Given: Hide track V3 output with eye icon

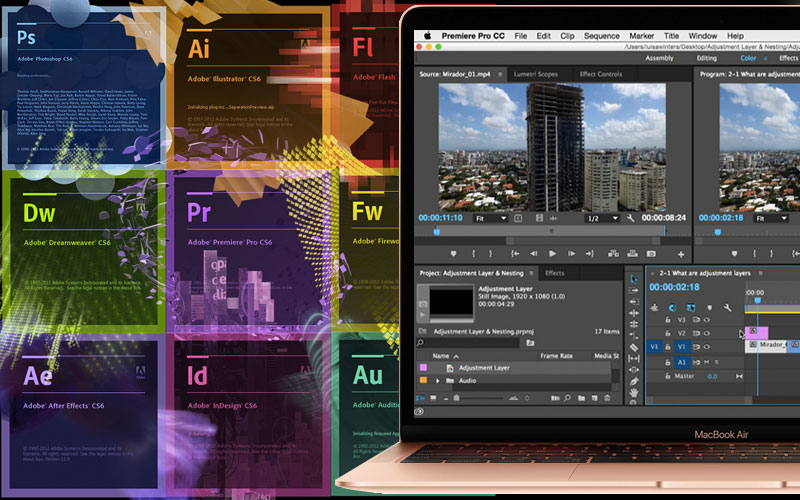Looking at the screenshot, I should pos(707,320).
